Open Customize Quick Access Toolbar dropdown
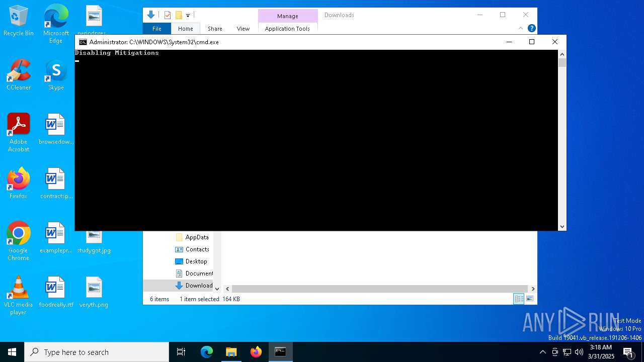 [188, 16]
